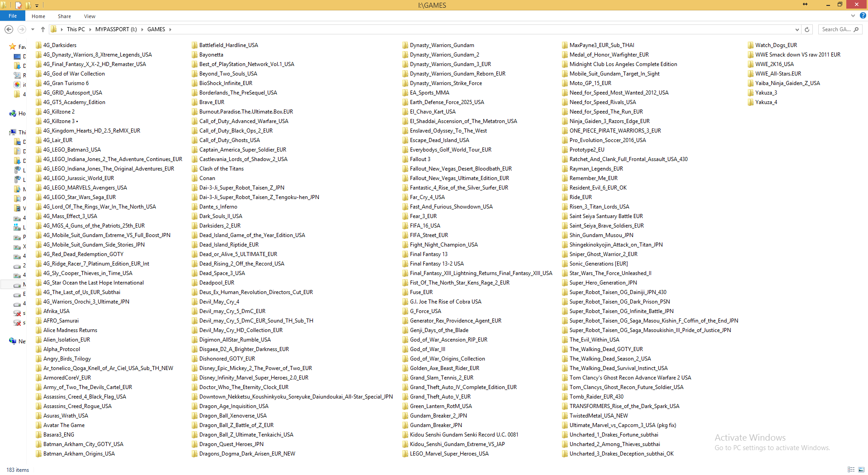This screenshot has height=475, width=868.
Task: Select the Yakuza_4 folder icon
Action: point(751,102)
